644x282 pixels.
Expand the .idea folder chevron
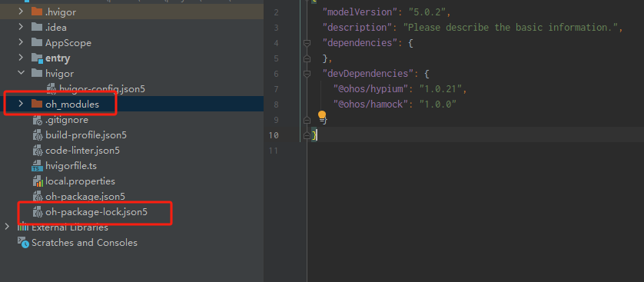[x=21, y=28]
